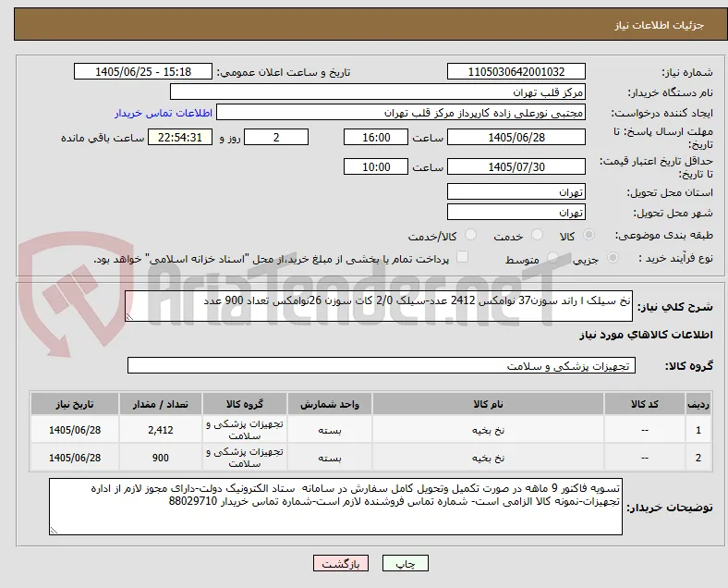Select the کالا/خدمت radio button

tap(471, 235)
